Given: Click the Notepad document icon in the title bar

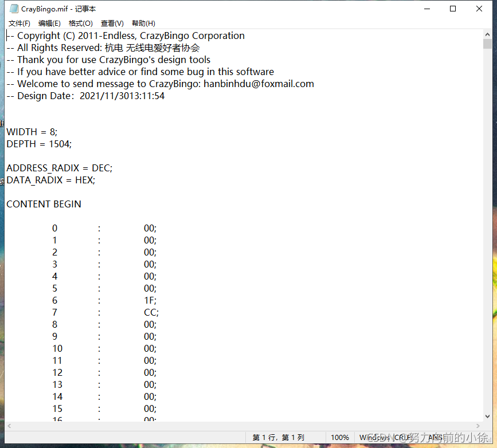Looking at the screenshot, I should [x=13, y=9].
